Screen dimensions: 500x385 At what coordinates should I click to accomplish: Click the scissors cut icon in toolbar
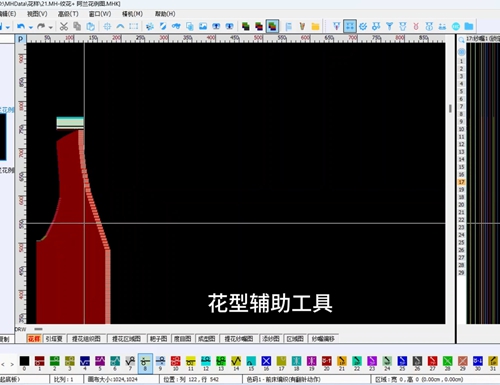[x=64, y=26]
